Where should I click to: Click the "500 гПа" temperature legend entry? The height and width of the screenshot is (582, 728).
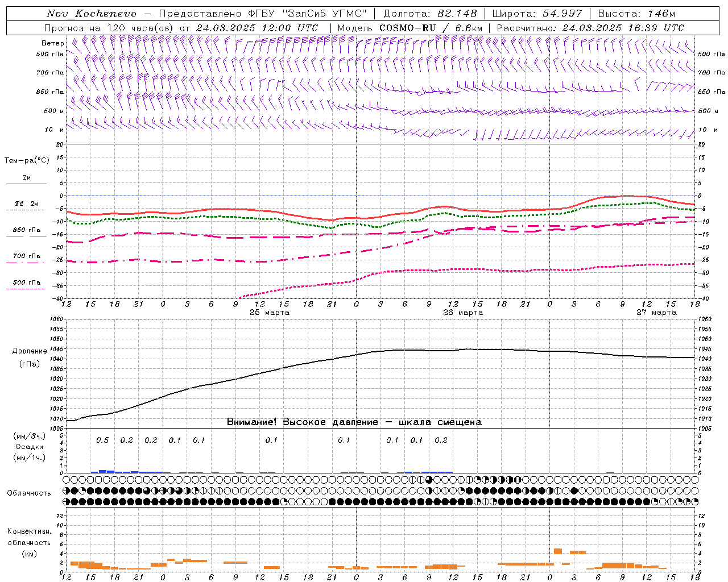coord(27,282)
